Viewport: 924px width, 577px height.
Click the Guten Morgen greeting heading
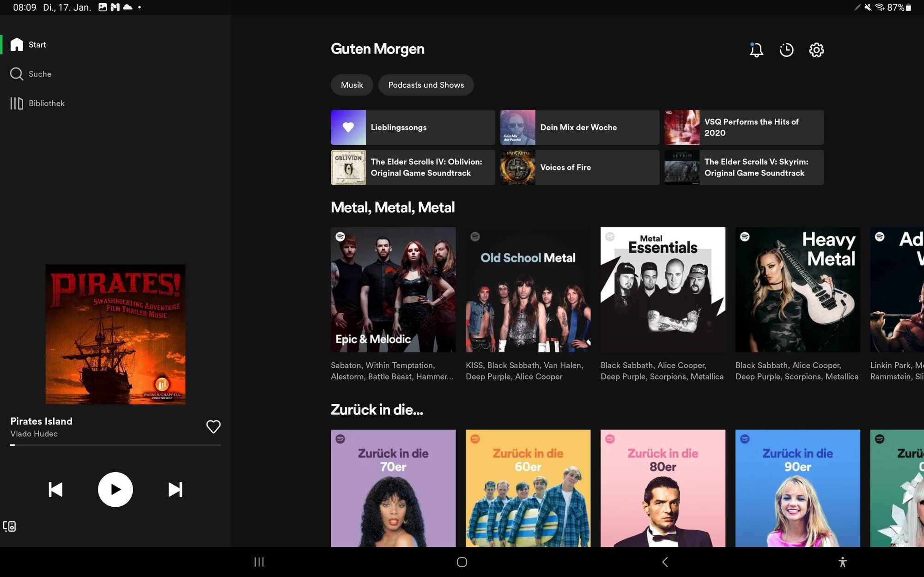(377, 49)
